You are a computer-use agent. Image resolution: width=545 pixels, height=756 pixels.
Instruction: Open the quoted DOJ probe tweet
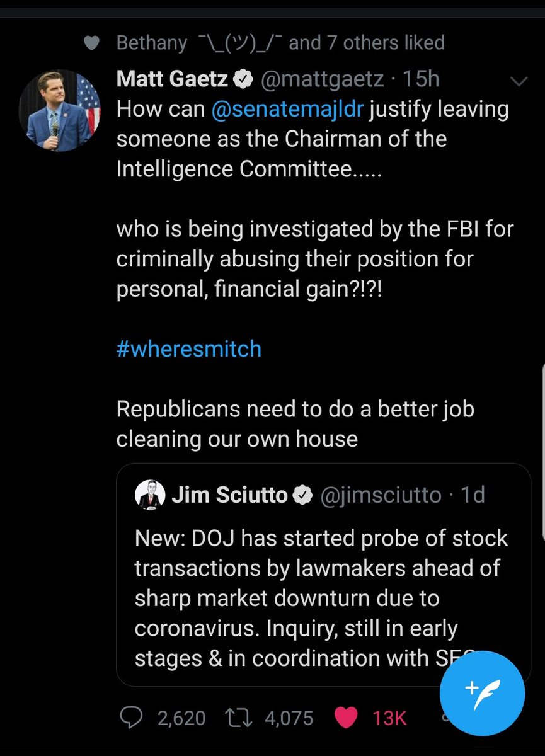323,575
